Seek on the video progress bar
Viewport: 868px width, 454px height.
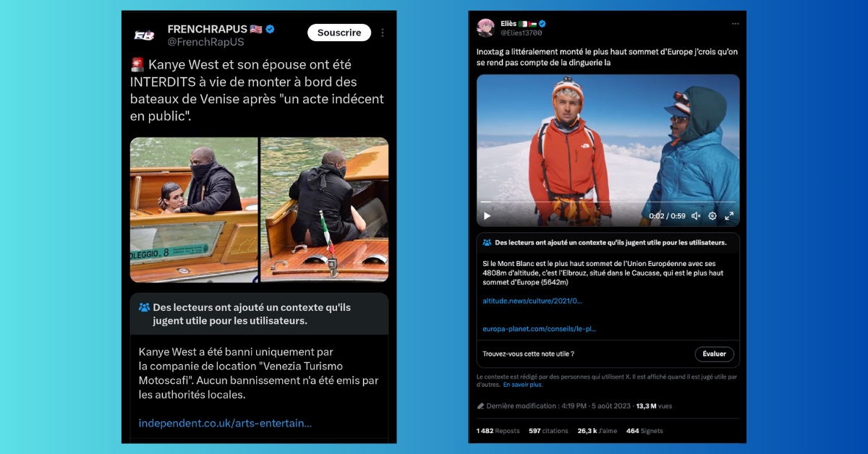608,202
